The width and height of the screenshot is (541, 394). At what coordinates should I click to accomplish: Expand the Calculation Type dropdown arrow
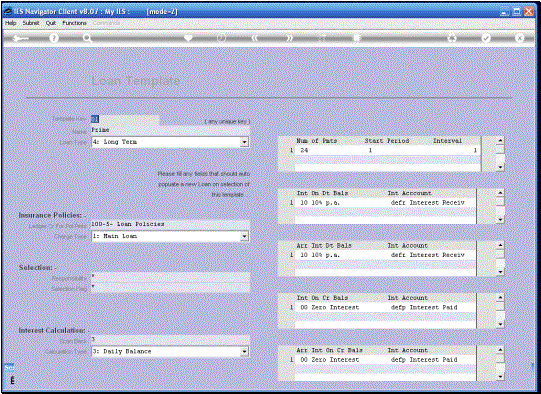coord(244,352)
